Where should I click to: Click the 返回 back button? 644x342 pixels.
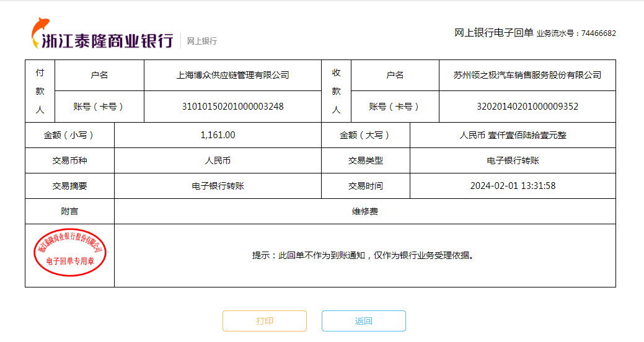(364, 321)
